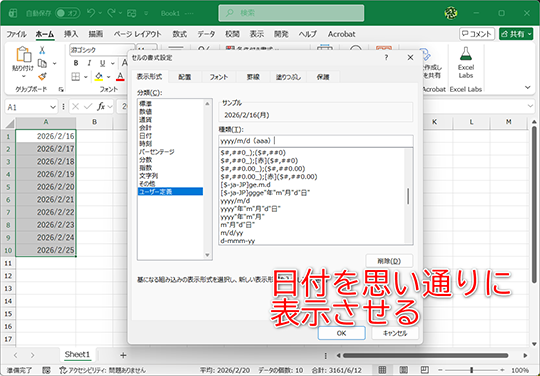Apply the red font color

(x=120, y=76)
